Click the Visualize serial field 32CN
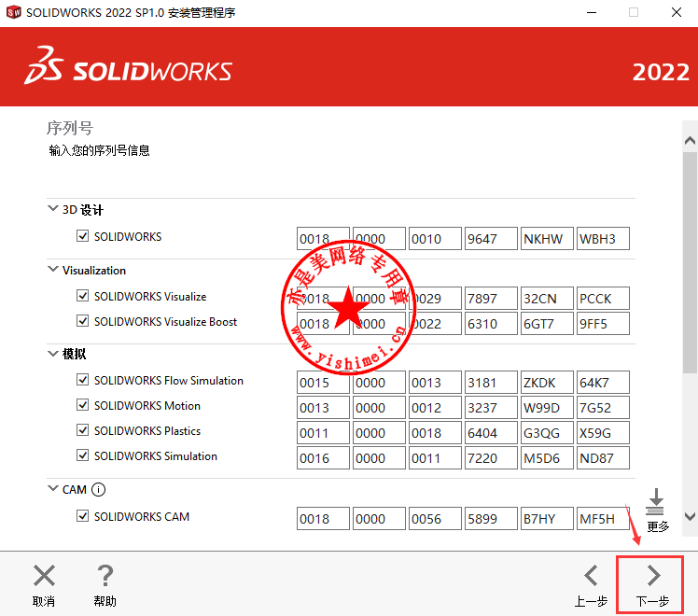 (547, 299)
